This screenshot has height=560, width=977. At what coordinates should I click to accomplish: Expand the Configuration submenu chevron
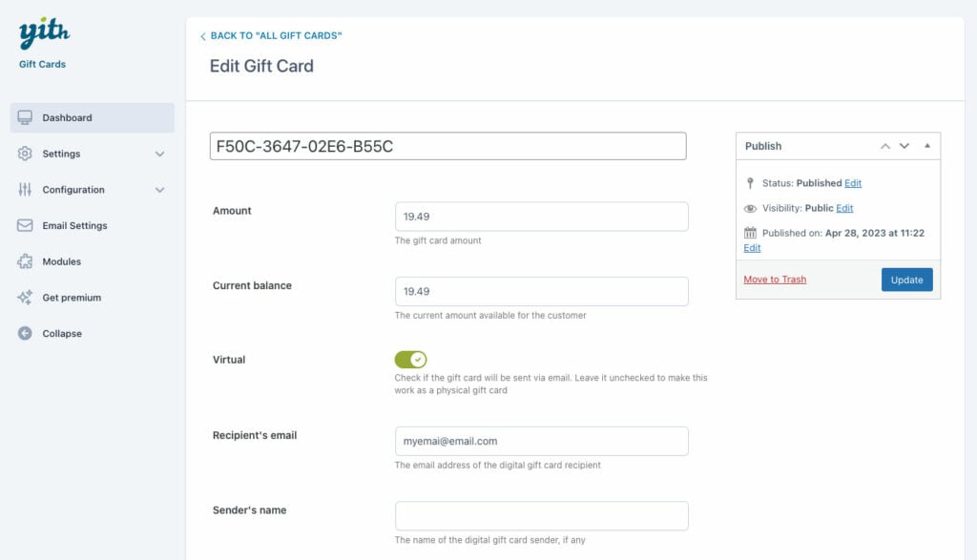pyautogui.click(x=160, y=190)
